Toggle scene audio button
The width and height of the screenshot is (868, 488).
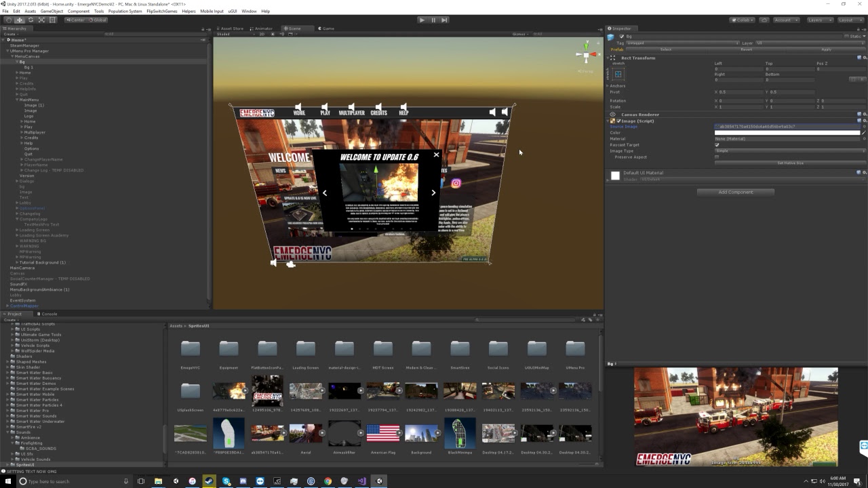point(281,34)
